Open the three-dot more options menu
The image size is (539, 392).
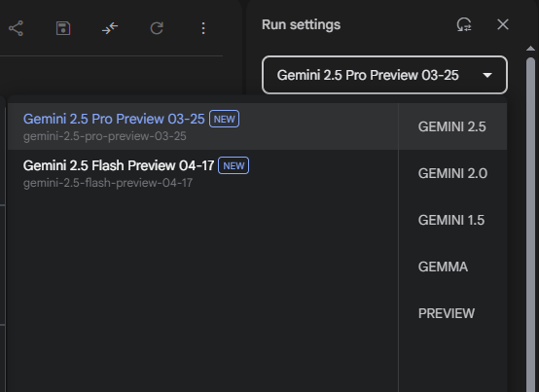203,28
